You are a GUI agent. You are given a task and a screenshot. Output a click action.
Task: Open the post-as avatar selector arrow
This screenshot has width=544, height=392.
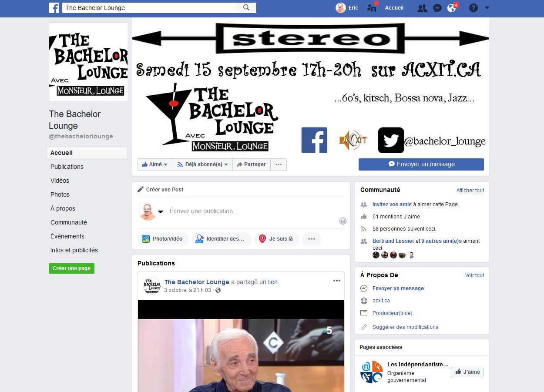pyautogui.click(x=161, y=212)
